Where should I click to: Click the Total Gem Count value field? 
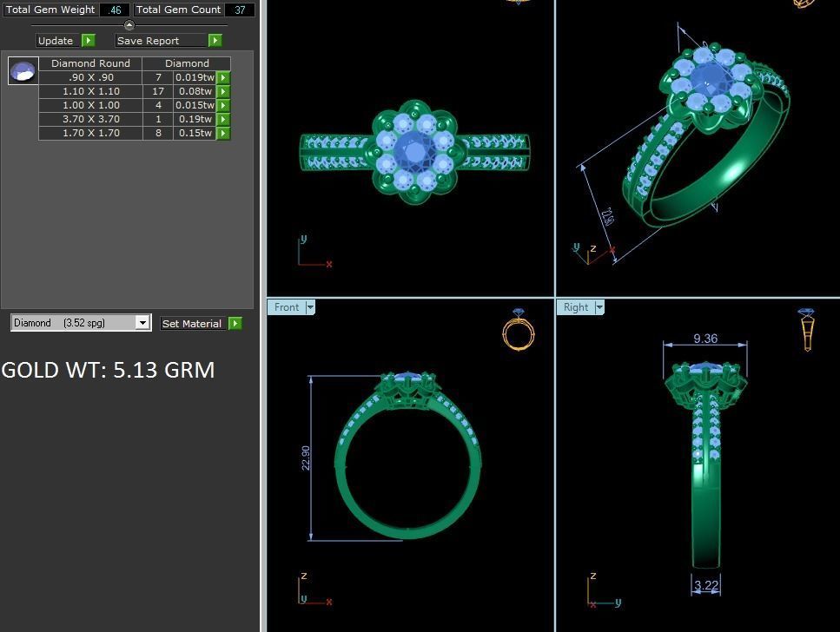coord(240,10)
